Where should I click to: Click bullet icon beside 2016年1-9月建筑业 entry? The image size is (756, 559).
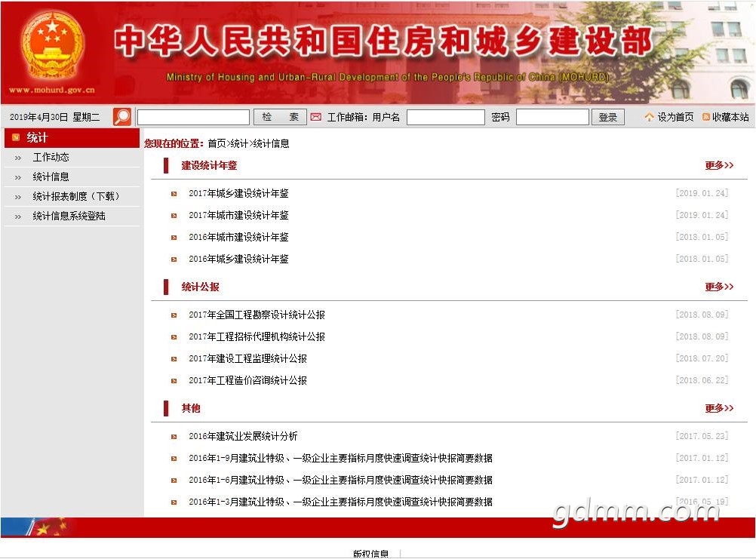(x=174, y=459)
